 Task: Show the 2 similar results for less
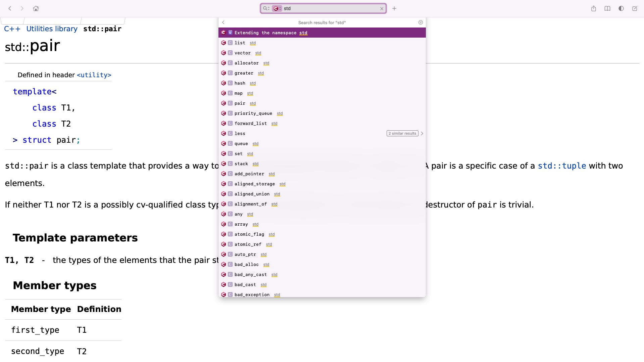tap(402, 133)
